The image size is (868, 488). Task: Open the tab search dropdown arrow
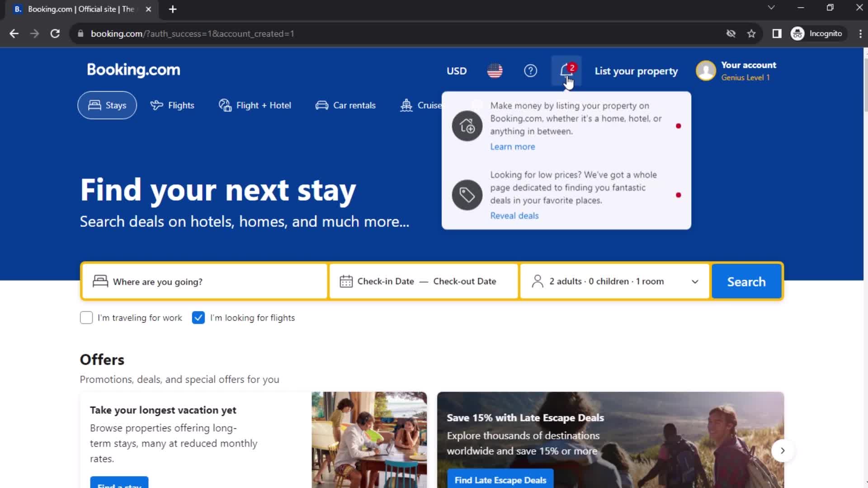[771, 8]
